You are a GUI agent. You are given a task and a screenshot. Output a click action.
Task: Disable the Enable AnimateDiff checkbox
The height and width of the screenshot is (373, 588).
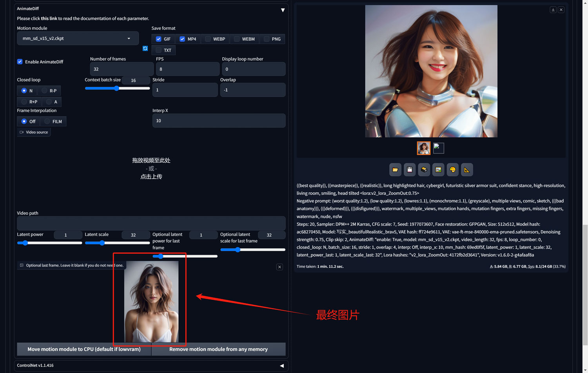coord(20,62)
